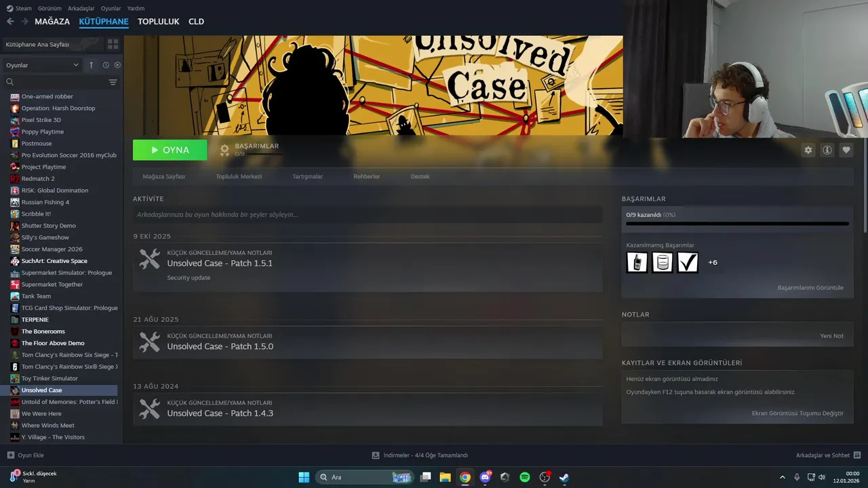Select Redmatch 2 in game list
The width and height of the screenshot is (868, 488).
click(x=38, y=179)
